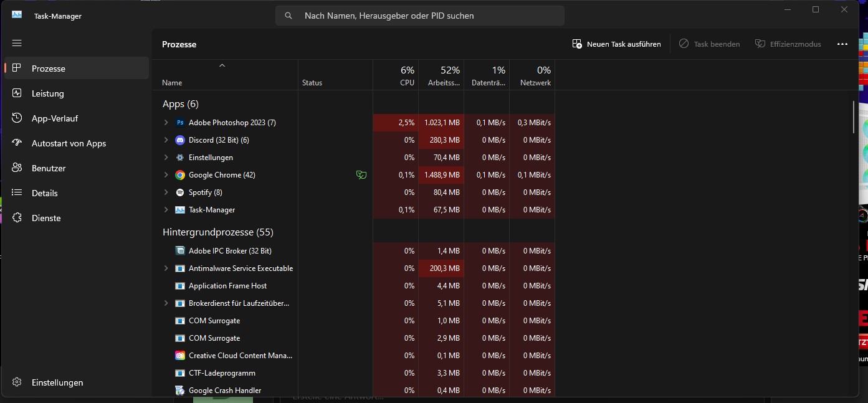868x403 pixels.
Task: Select Photoshop's 2,5% CPU value
Action: (396, 123)
